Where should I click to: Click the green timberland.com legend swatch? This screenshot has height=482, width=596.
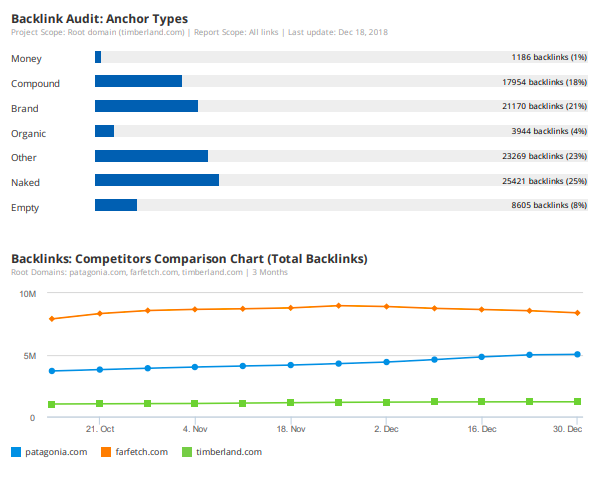[187, 452]
